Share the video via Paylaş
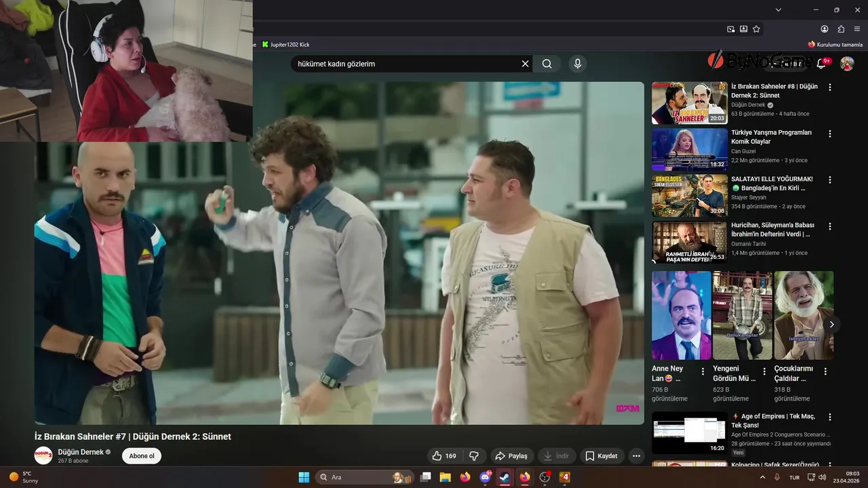Screen dimensions: 868x488 511,456
